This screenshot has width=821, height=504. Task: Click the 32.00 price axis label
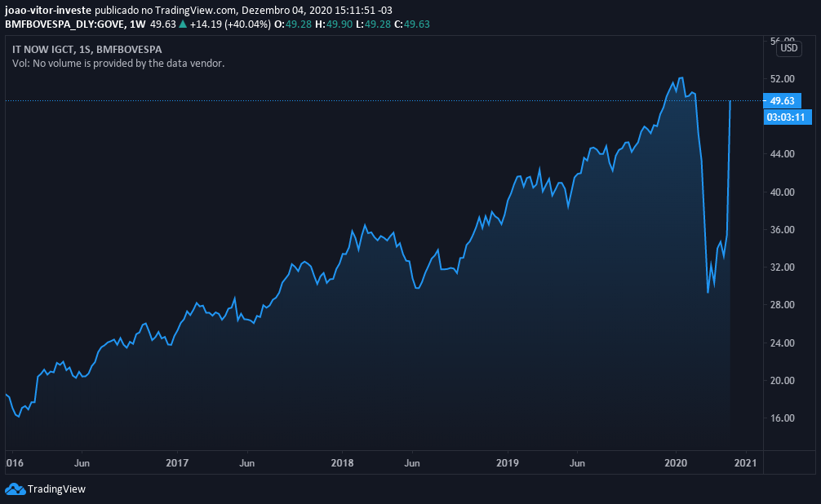783,267
